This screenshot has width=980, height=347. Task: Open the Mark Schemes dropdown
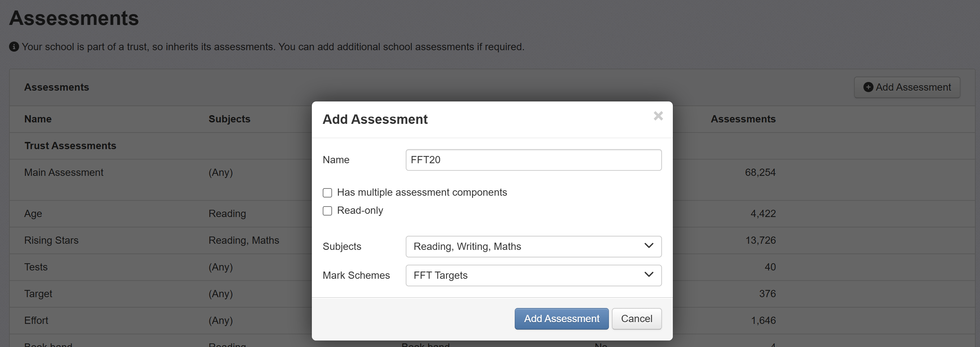click(533, 276)
